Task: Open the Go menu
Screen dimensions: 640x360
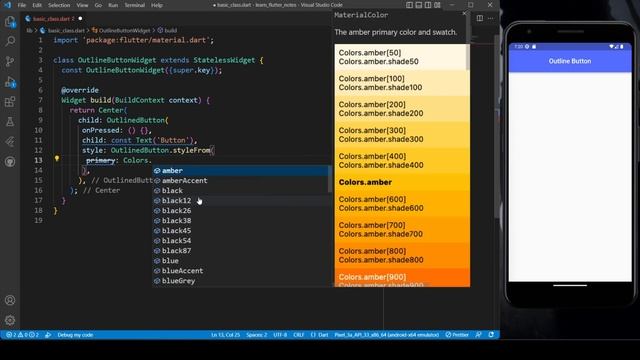Action: (98, 5)
